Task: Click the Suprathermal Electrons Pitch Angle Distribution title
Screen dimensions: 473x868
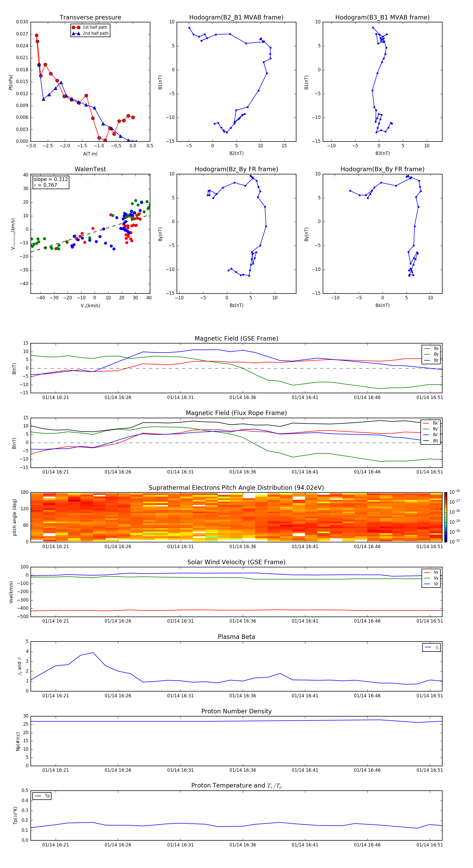Action: click(236, 488)
